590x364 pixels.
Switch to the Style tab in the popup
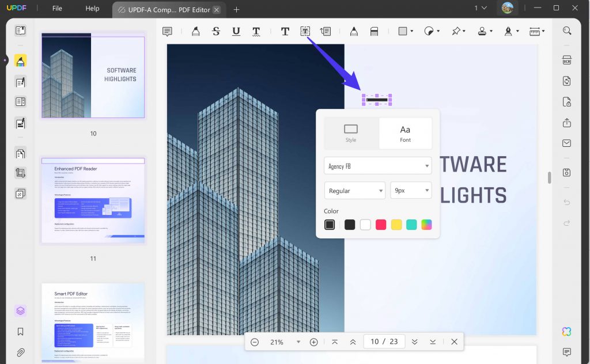(x=351, y=133)
